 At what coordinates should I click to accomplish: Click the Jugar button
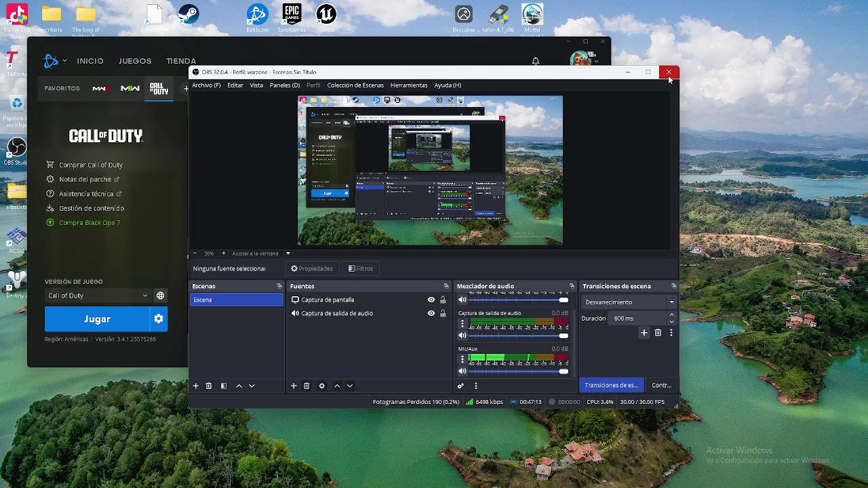tap(97, 319)
